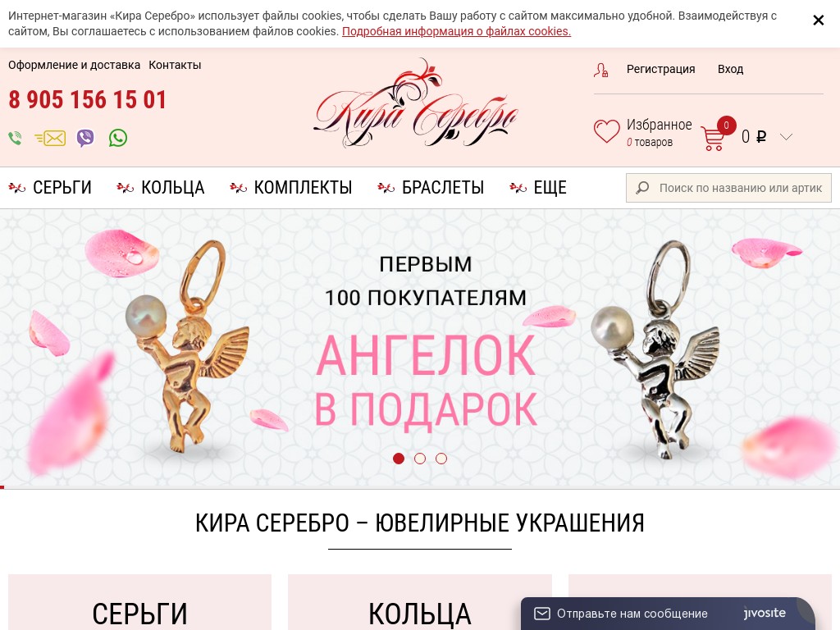Click the user registration profile icon

600,71
